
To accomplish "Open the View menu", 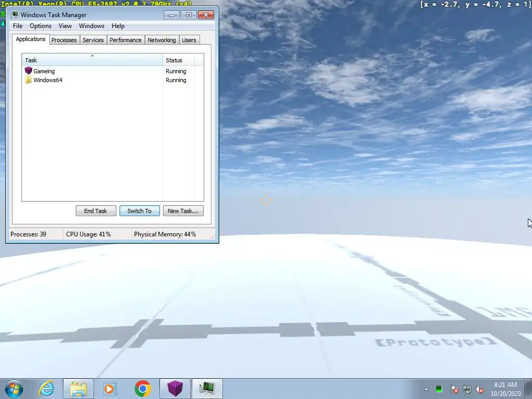I will tap(65, 26).
